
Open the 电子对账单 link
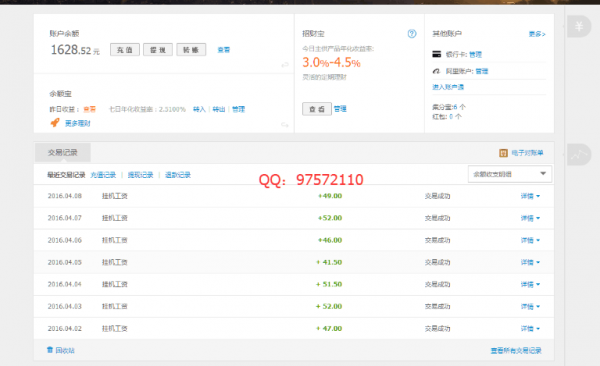527,153
